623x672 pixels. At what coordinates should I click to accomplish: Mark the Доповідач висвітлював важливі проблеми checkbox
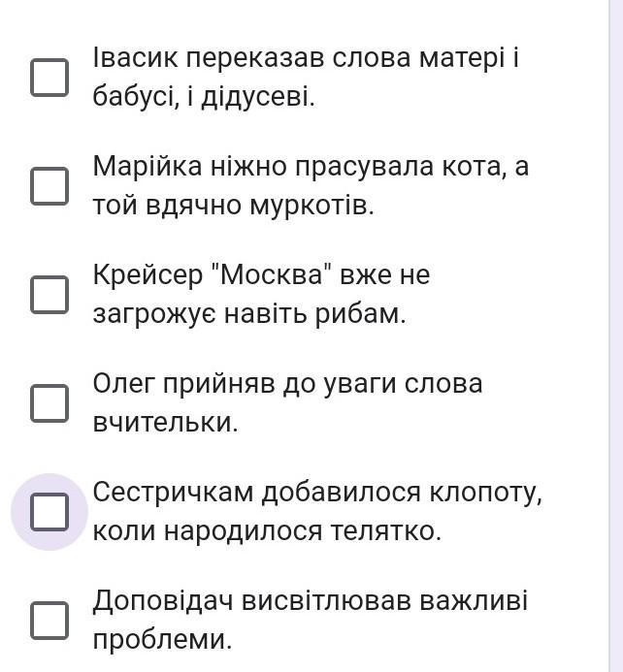[49, 620]
